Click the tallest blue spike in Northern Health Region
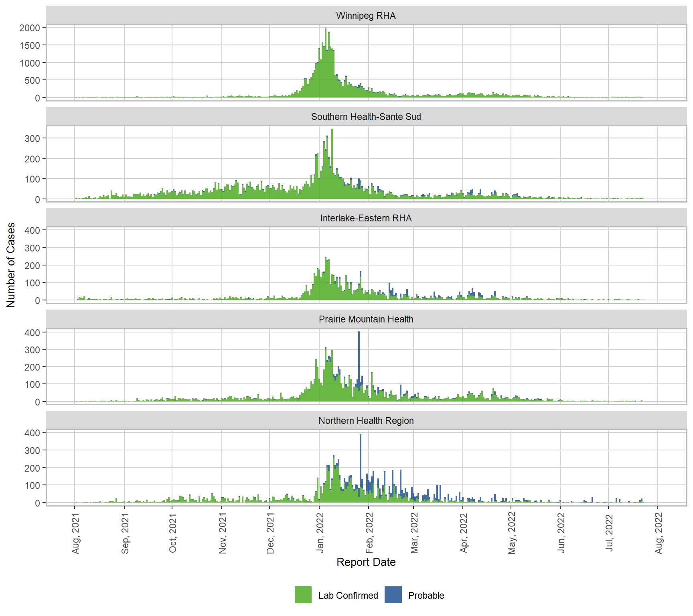693x616 pixels. pos(361,457)
